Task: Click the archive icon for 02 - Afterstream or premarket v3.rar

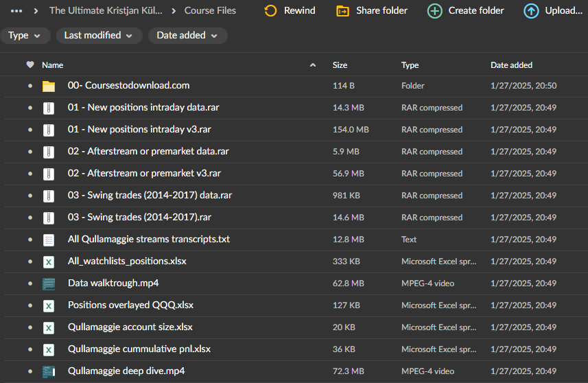Action: [49, 174]
